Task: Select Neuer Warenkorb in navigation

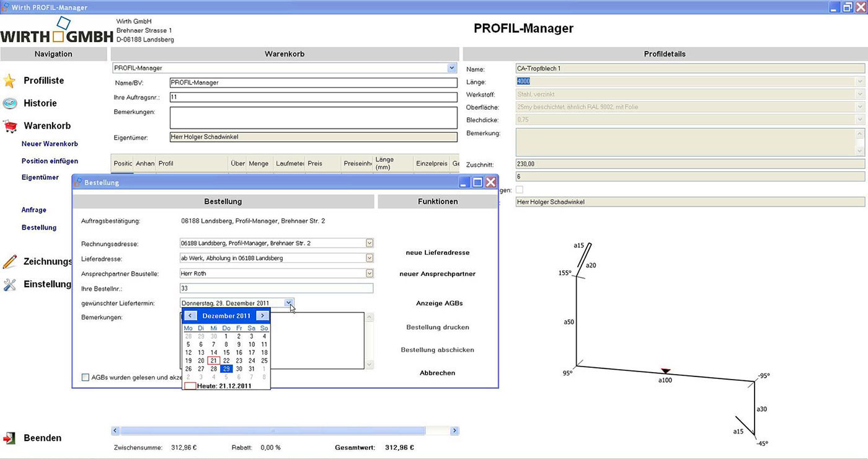Action: click(x=50, y=144)
